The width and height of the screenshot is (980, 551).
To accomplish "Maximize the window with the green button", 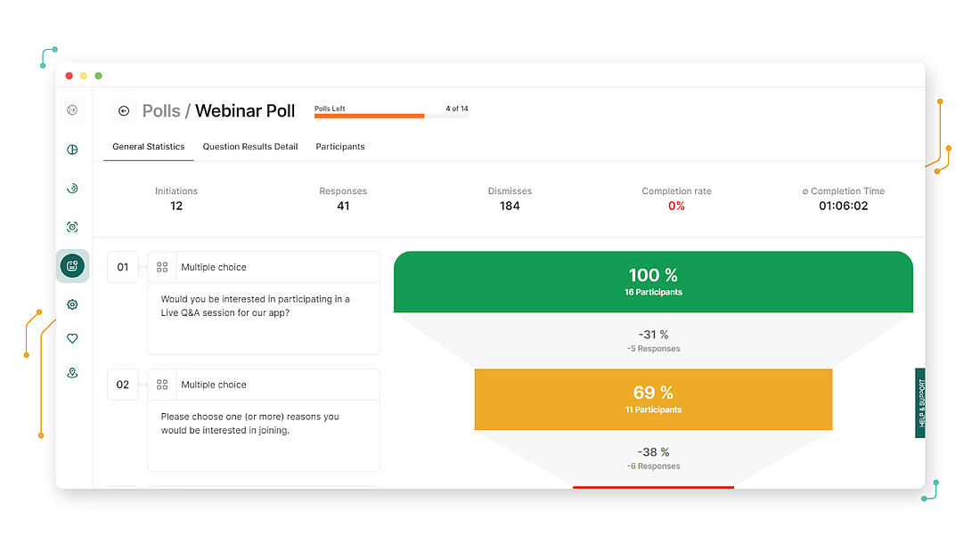I will coord(98,76).
